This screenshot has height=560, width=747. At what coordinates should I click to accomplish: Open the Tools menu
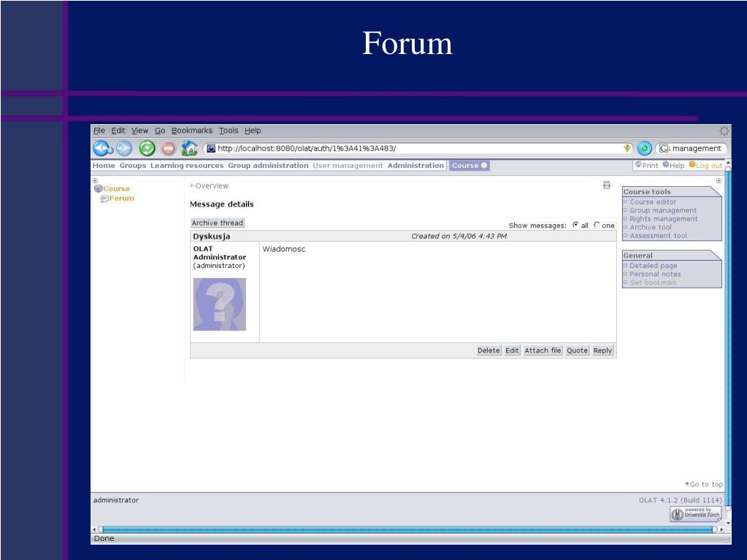(x=229, y=131)
